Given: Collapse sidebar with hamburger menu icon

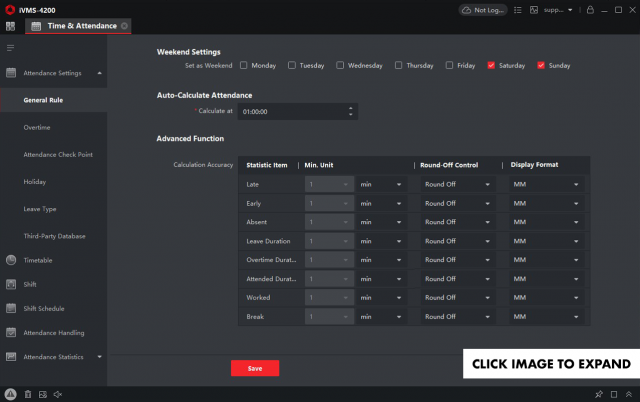Looking at the screenshot, I should click(11, 48).
